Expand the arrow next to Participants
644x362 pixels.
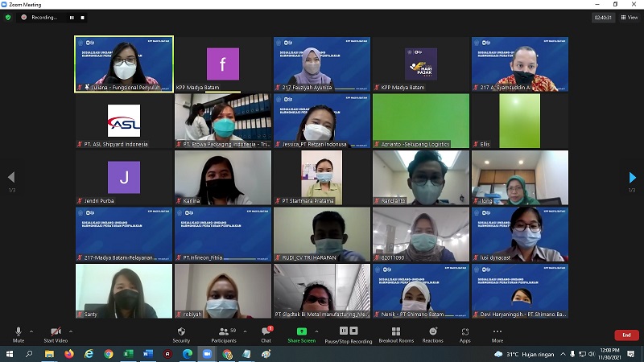tap(244, 331)
